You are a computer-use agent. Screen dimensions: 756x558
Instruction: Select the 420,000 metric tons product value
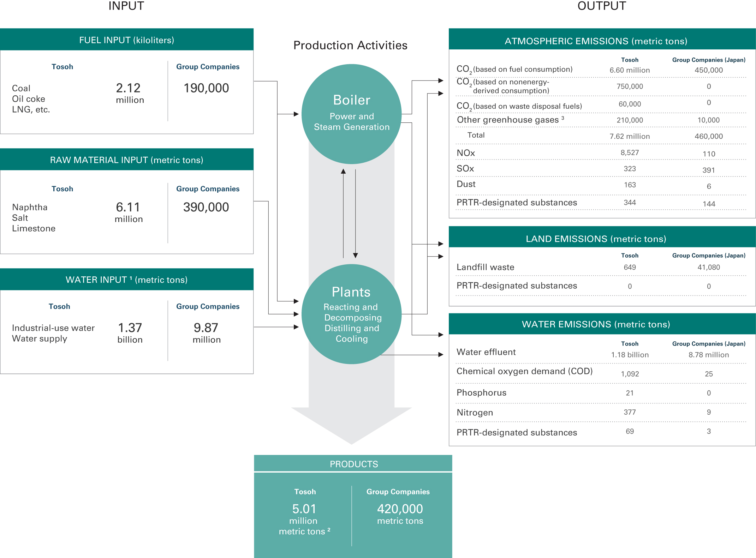point(400,514)
